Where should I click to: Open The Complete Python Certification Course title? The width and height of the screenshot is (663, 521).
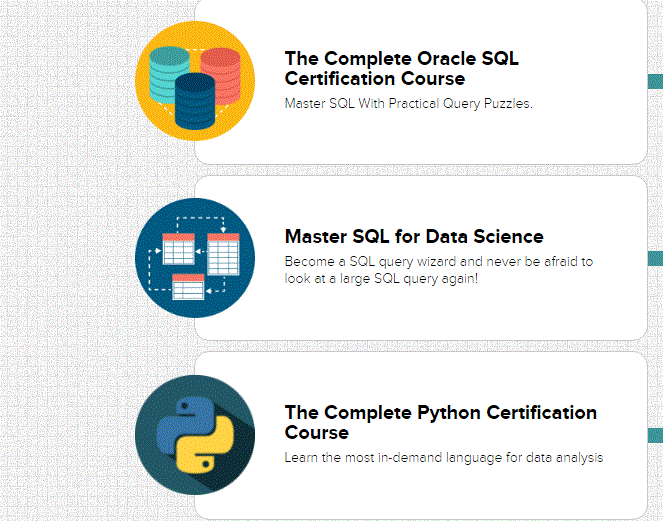(441, 422)
